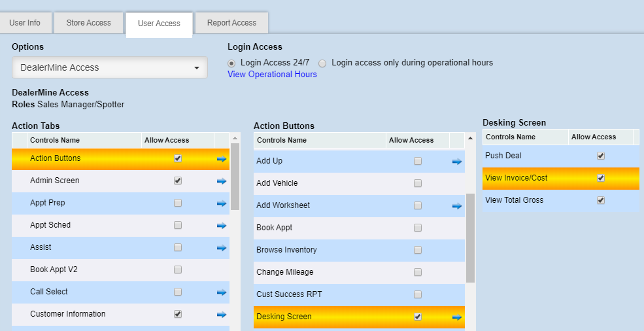The width and height of the screenshot is (644, 331).
Task: Open Appt Prep details via blue arrow
Action: click(222, 203)
